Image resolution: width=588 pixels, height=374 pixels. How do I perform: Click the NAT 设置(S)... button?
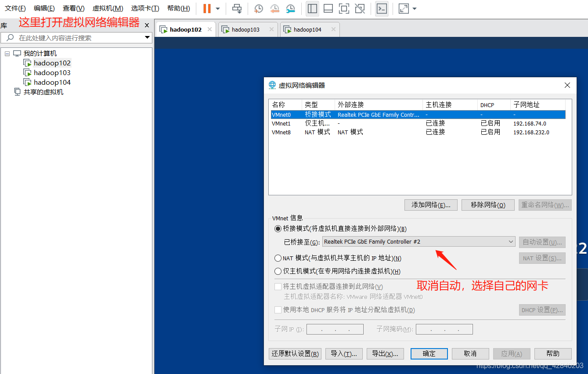542,258
